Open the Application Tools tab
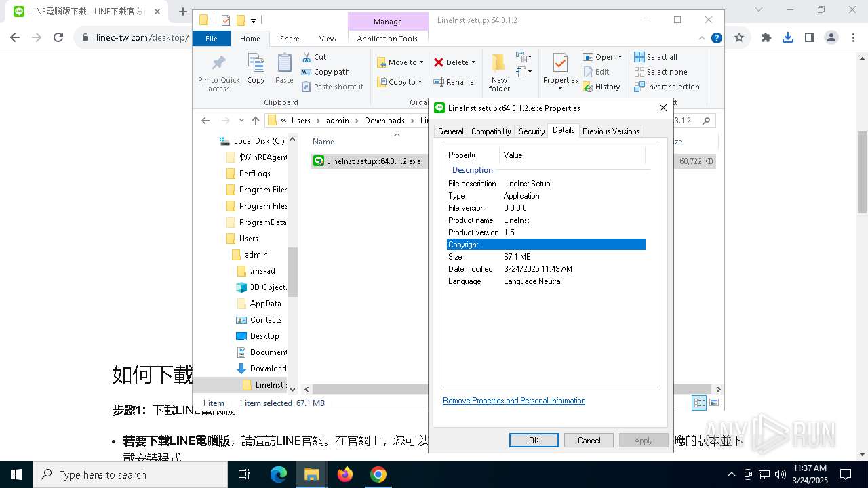 pyautogui.click(x=387, y=39)
